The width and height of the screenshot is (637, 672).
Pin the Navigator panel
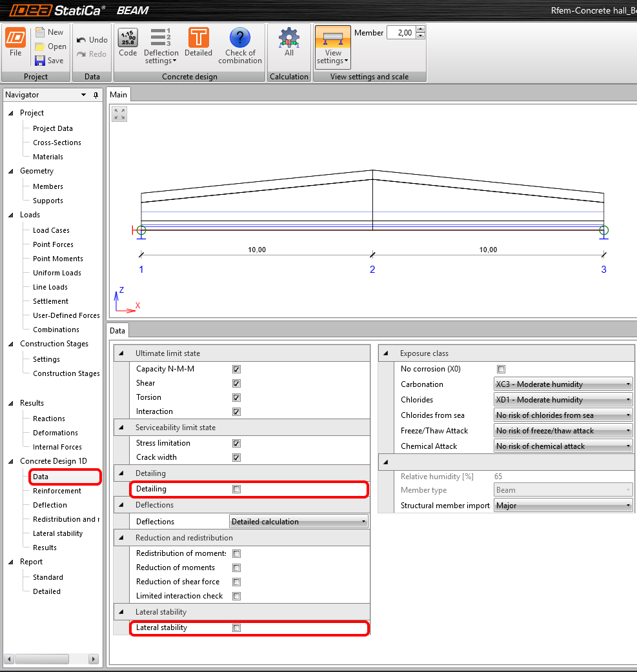96,95
